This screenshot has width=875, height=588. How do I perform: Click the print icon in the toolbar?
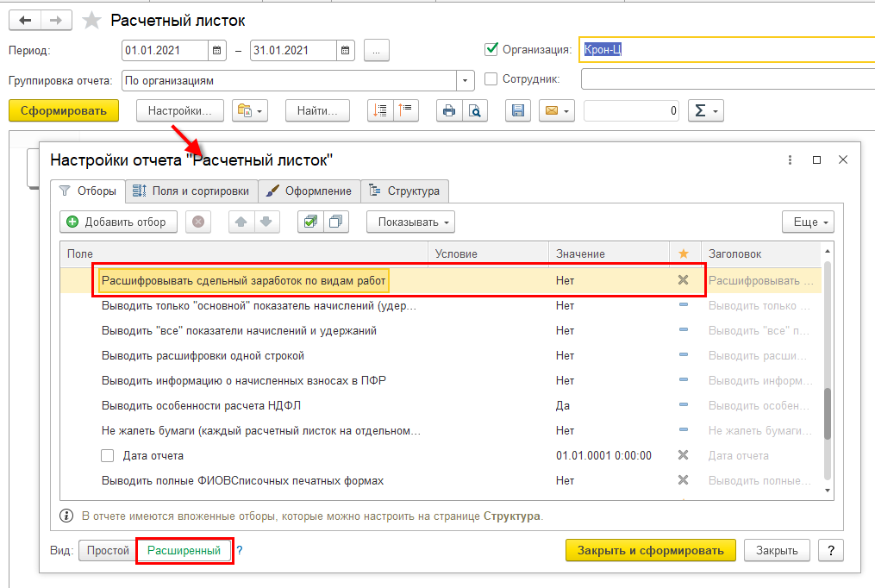[449, 110]
